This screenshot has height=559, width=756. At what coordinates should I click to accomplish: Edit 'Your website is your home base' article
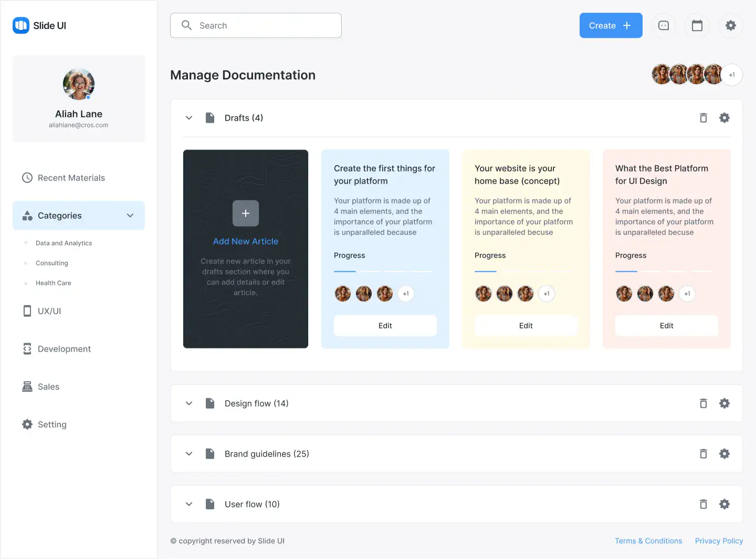[x=526, y=325]
